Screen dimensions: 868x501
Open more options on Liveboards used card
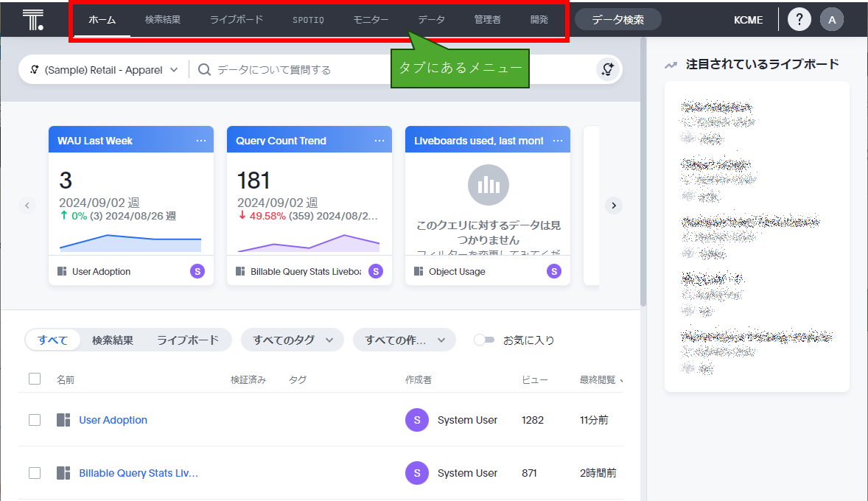[558, 141]
